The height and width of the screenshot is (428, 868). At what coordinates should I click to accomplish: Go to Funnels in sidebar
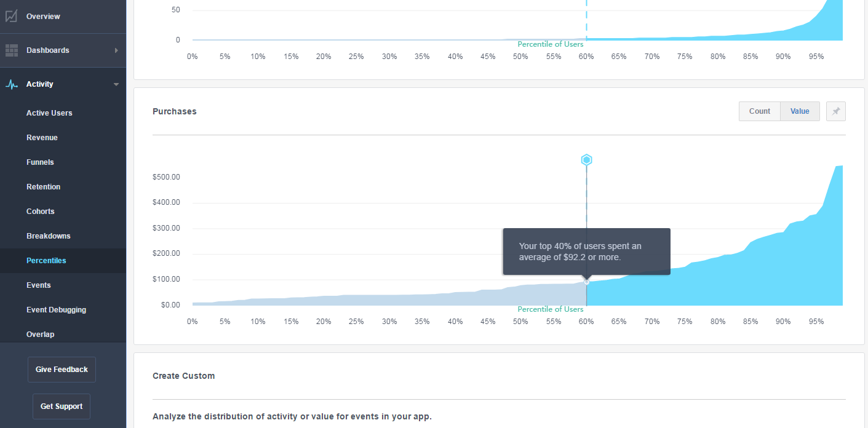point(40,162)
